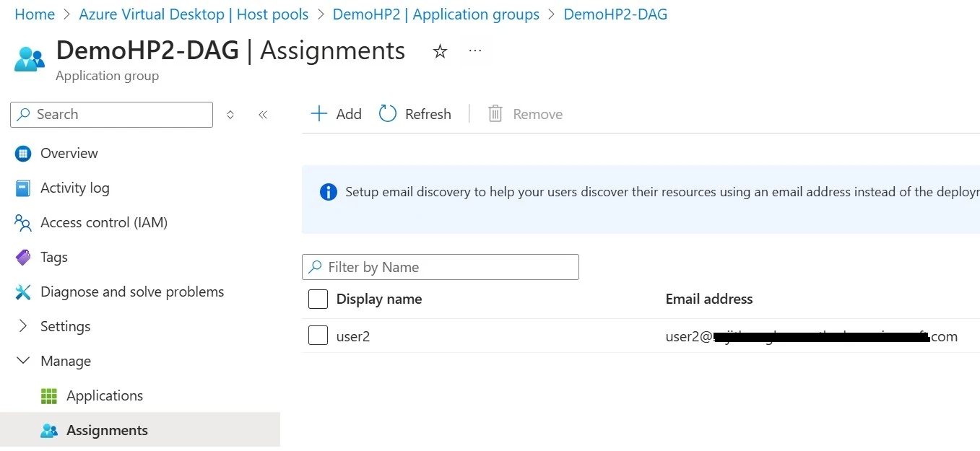Open Diagnose and solve problems
The height and width of the screenshot is (451, 980).
pyautogui.click(x=131, y=292)
